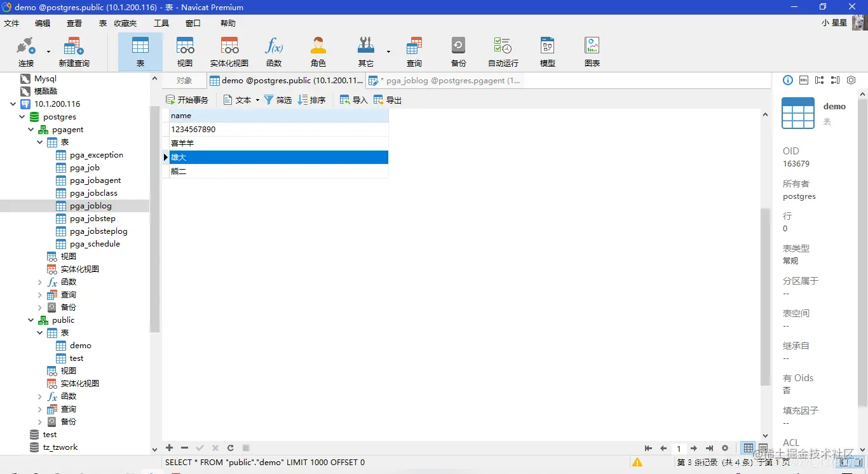Collapse the 10.1.200.116 connection node
868x474 pixels.
point(13,104)
